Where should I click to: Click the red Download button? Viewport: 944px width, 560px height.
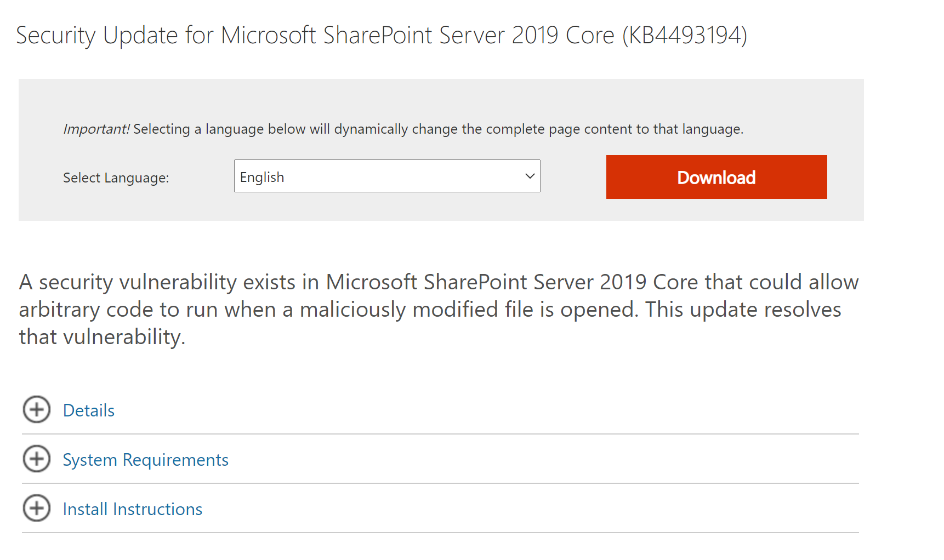coord(716,177)
